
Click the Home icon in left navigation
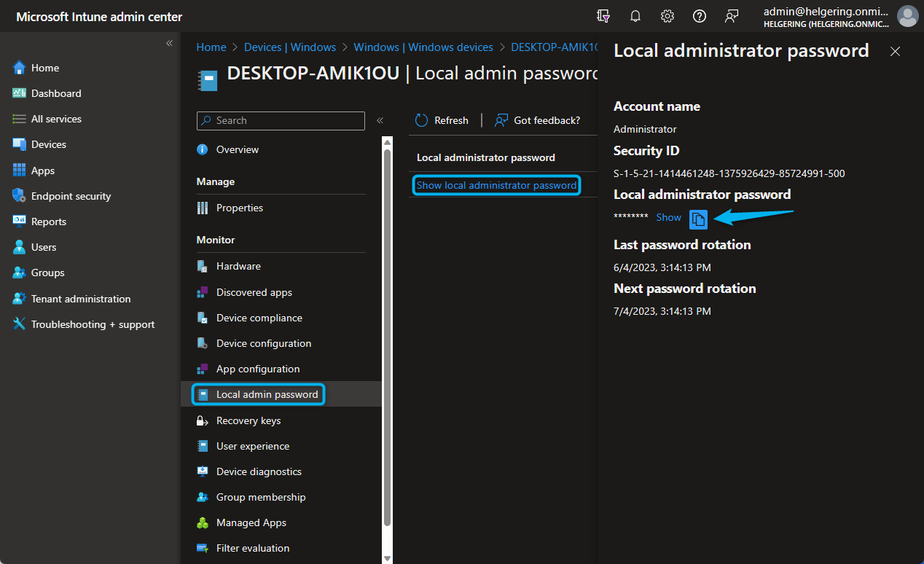[x=20, y=68]
